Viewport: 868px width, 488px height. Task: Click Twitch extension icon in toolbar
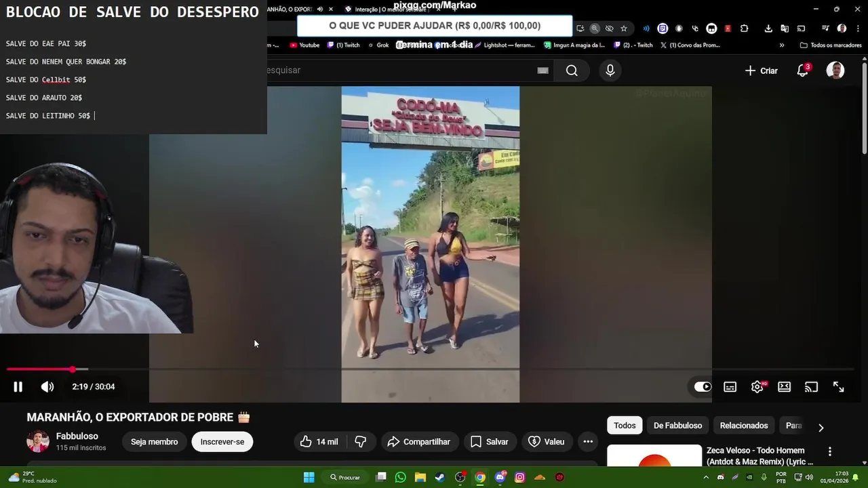pos(663,28)
